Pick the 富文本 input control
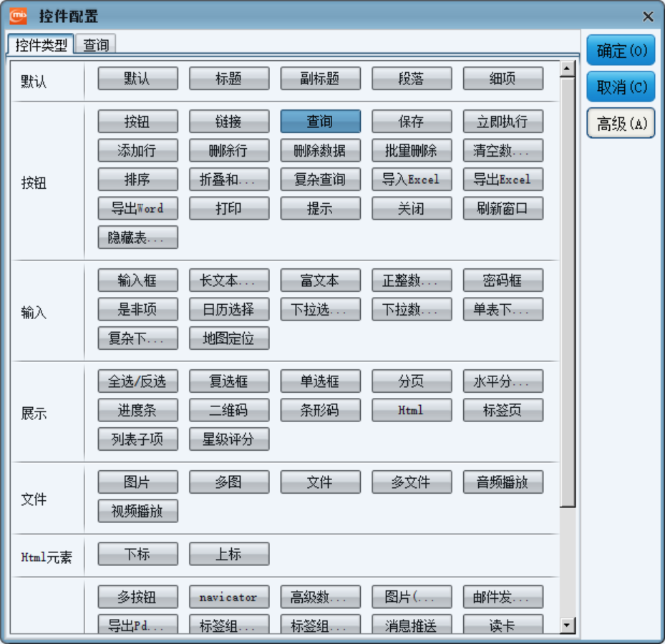The image size is (665, 644). pos(320,280)
